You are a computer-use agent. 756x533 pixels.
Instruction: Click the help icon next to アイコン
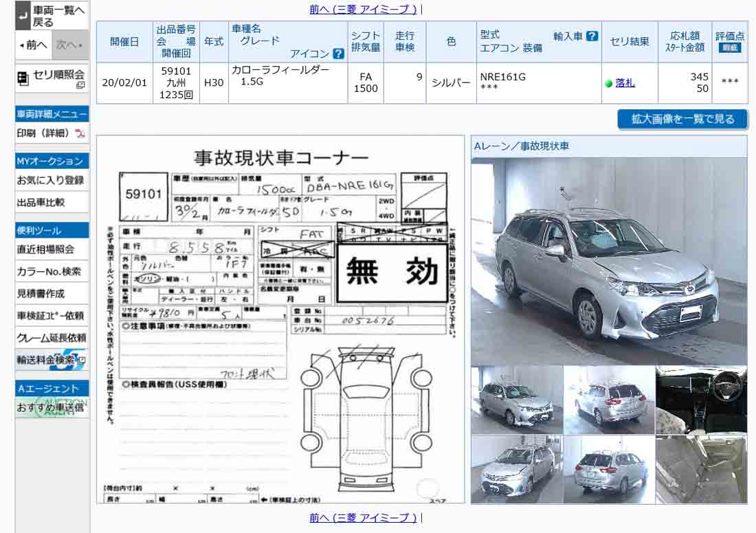pyautogui.click(x=339, y=54)
